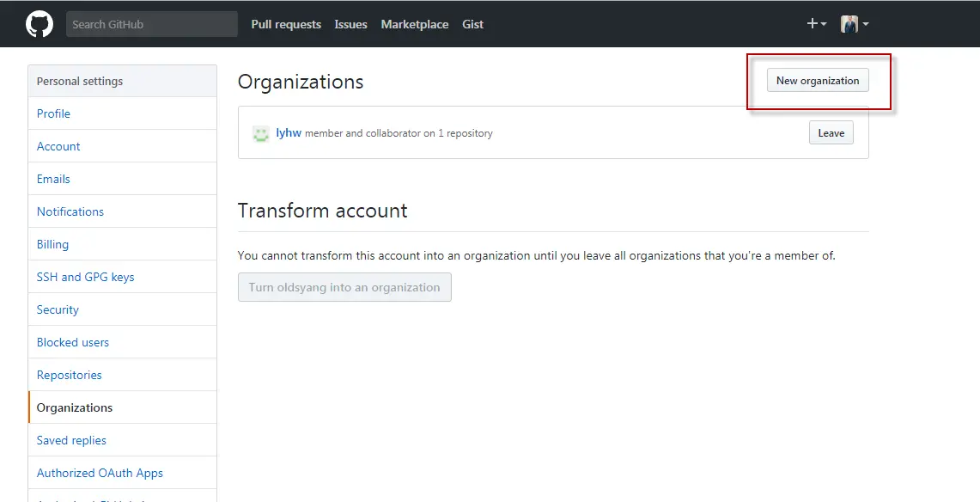The image size is (980, 502).
Task: Click 'member and collaborator on 1 repository' text
Action: [399, 133]
